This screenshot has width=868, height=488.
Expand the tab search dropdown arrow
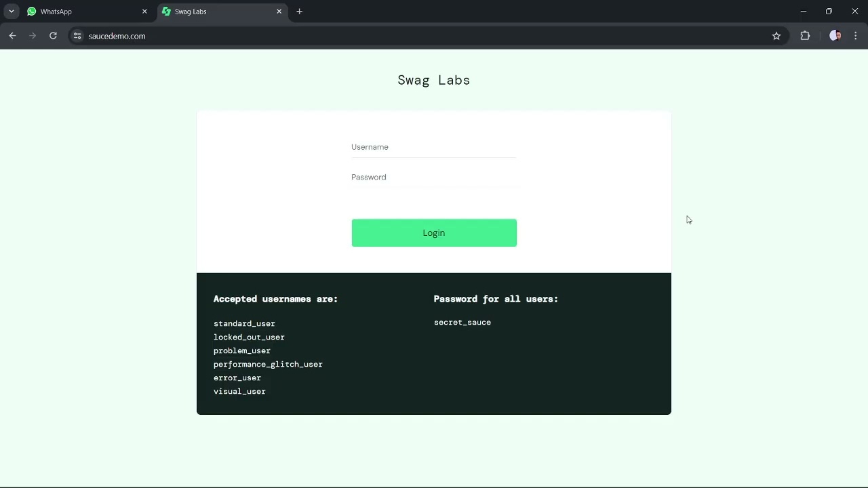point(12,12)
